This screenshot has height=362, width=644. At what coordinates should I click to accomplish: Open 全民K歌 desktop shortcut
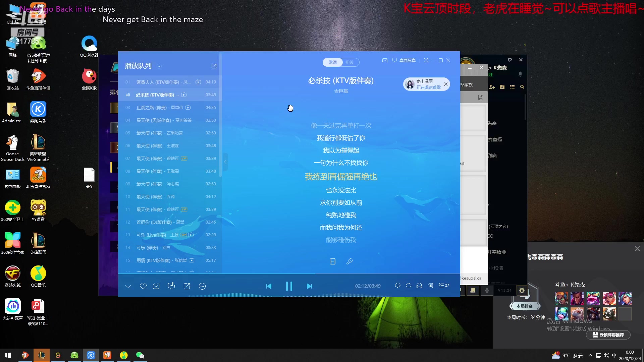(89, 79)
